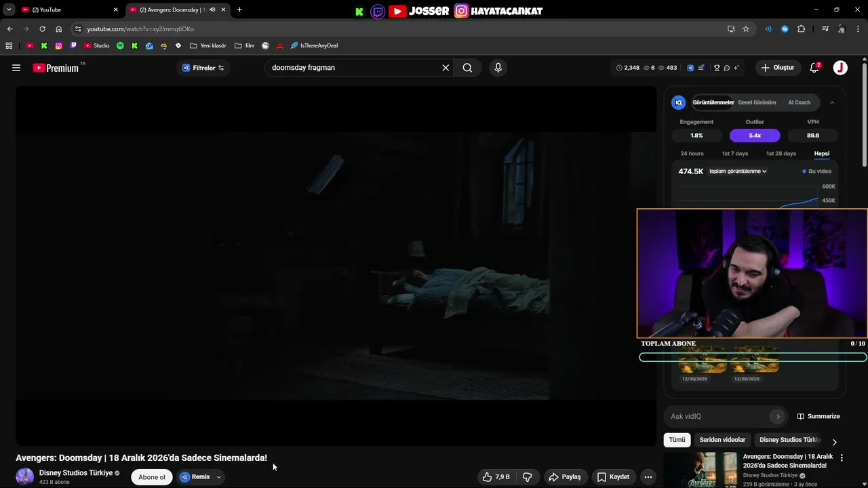Open the IsThereAnyDeal bookmark

pyautogui.click(x=314, y=45)
